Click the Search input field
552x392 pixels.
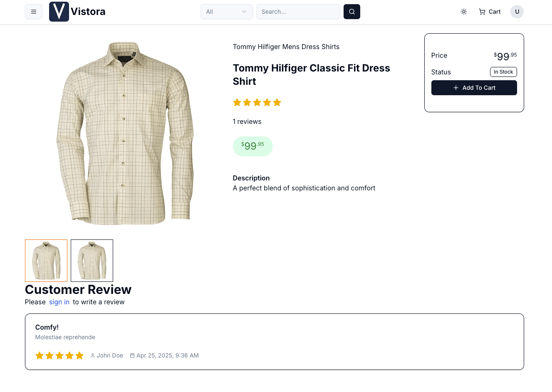[x=298, y=12]
